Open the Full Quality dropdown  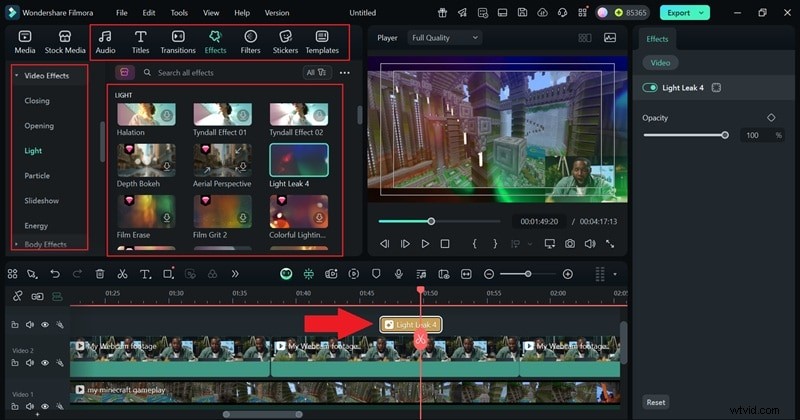pyautogui.click(x=444, y=38)
